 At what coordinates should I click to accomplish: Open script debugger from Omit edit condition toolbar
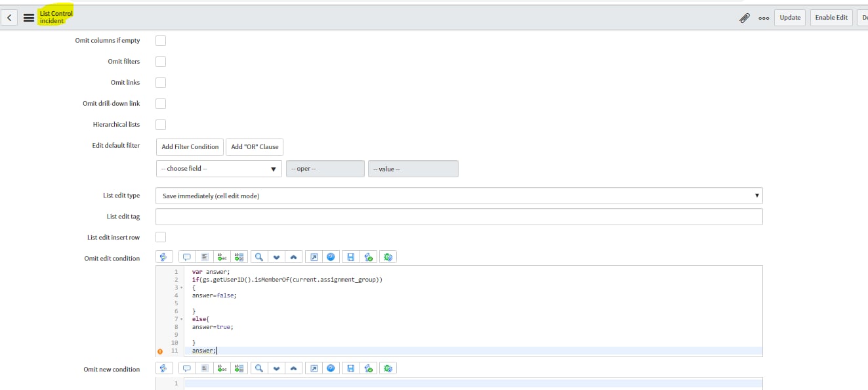(388, 257)
